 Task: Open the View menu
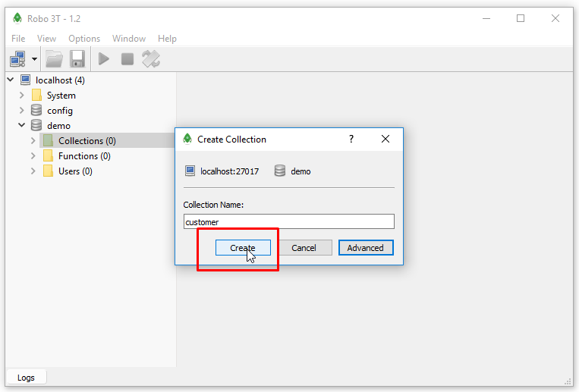coord(46,39)
